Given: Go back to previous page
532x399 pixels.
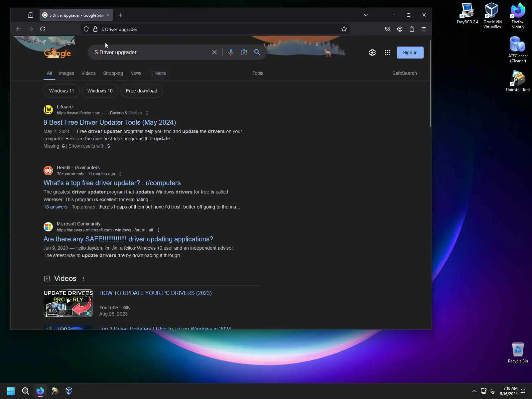Looking at the screenshot, I should click(19, 29).
